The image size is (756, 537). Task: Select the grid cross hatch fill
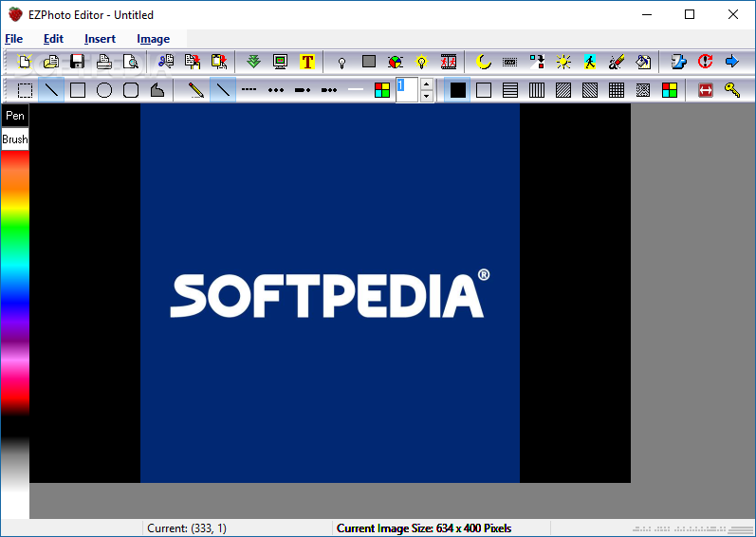click(x=617, y=90)
